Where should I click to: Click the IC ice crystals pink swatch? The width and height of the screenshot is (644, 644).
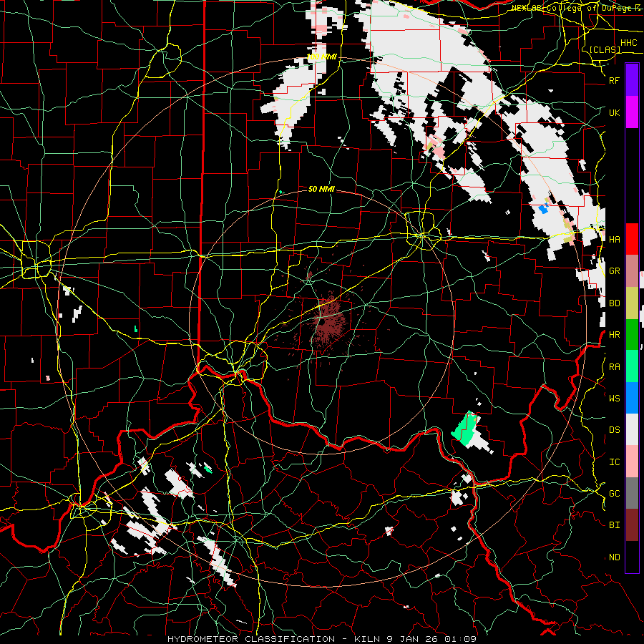(632, 462)
